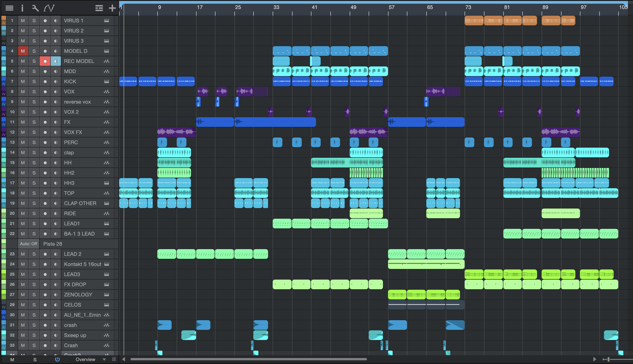Screen dimensions: 633x364
Task: Open the LEAD1 instrument keyboard icon
Action: [107, 224]
